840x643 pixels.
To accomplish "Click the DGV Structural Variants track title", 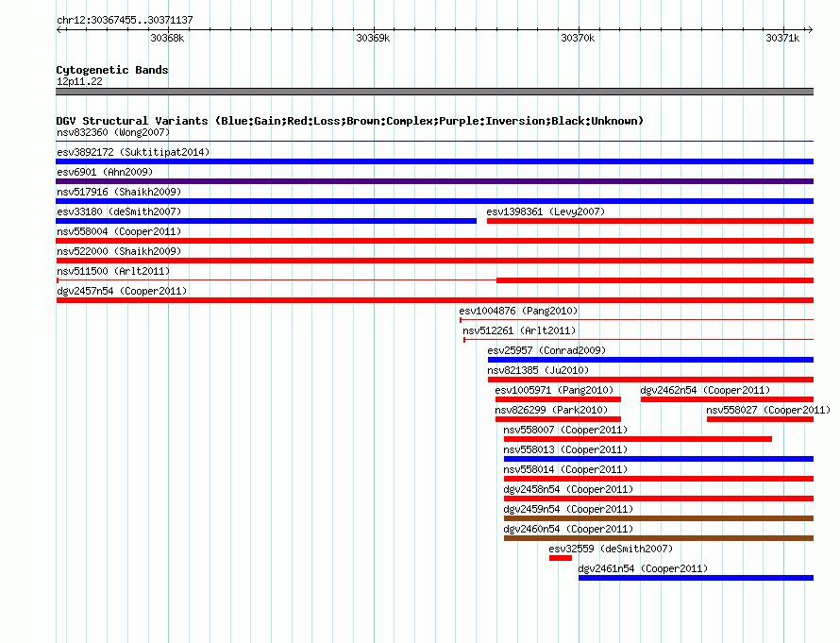I will coord(350,121).
